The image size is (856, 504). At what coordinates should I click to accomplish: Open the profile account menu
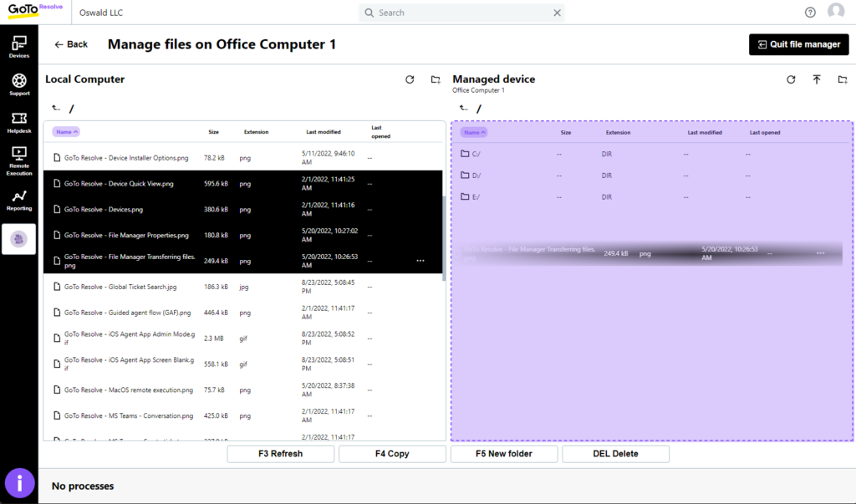[836, 13]
